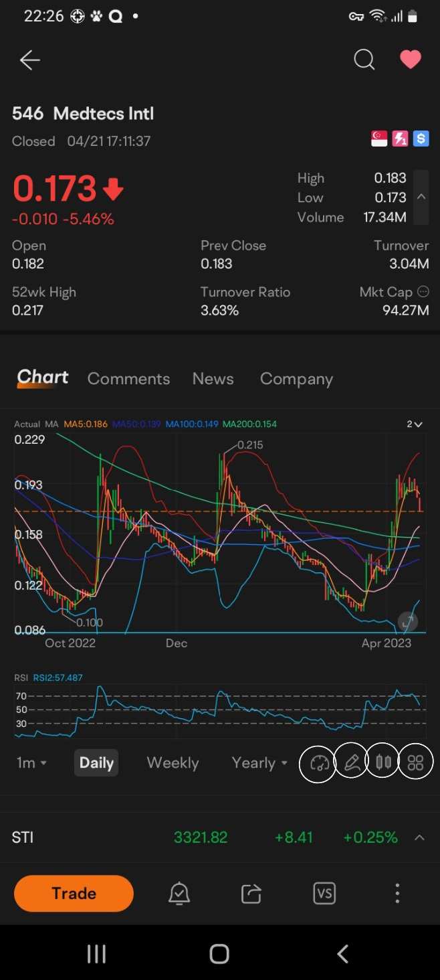
Task: Expand chart to full screen icon
Action: (408, 621)
